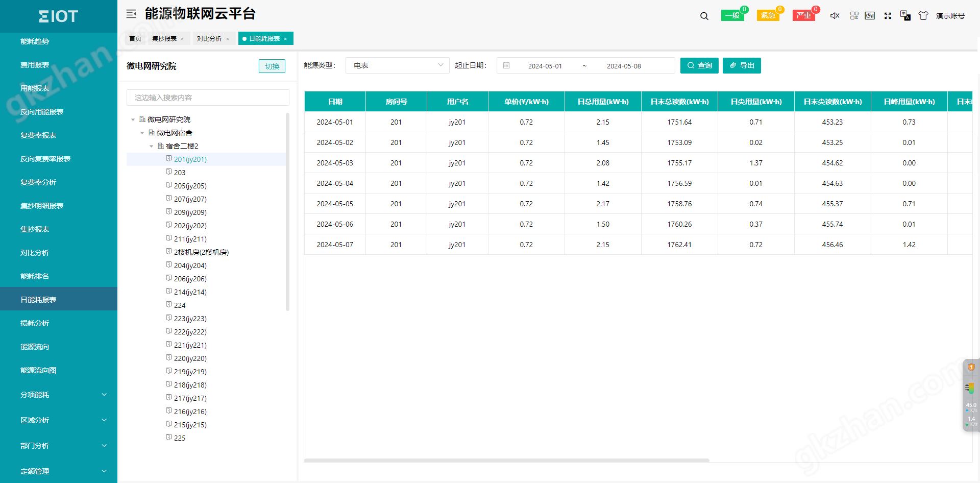Viewport: 980px width, 483px height.
Task: Expand 分项能耗 sidebar menu
Action: click(x=59, y=395)
